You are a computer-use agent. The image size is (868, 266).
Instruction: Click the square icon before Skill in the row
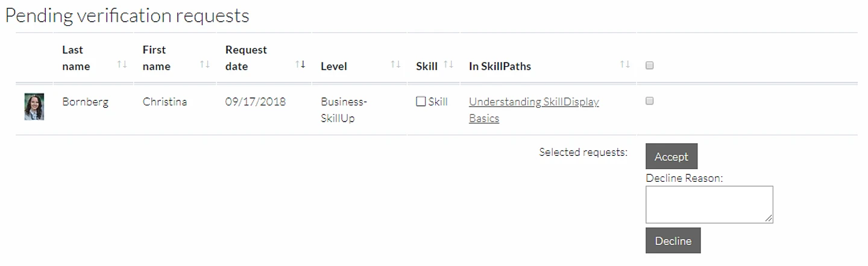coord(421,102)
